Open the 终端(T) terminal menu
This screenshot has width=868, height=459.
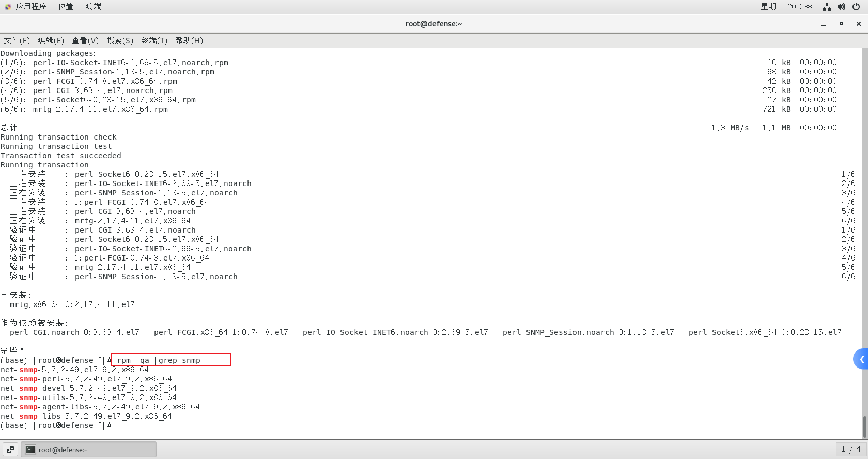coord(154,40)
